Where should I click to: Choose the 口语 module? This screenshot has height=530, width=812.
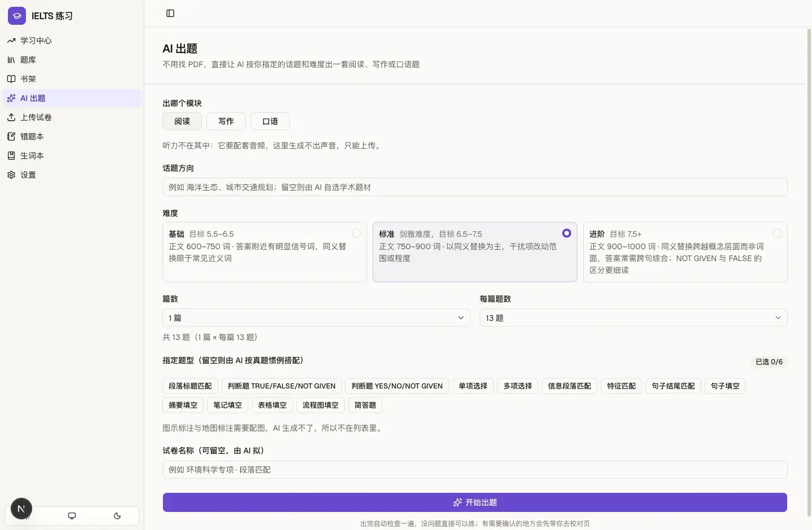coord(270,121)
